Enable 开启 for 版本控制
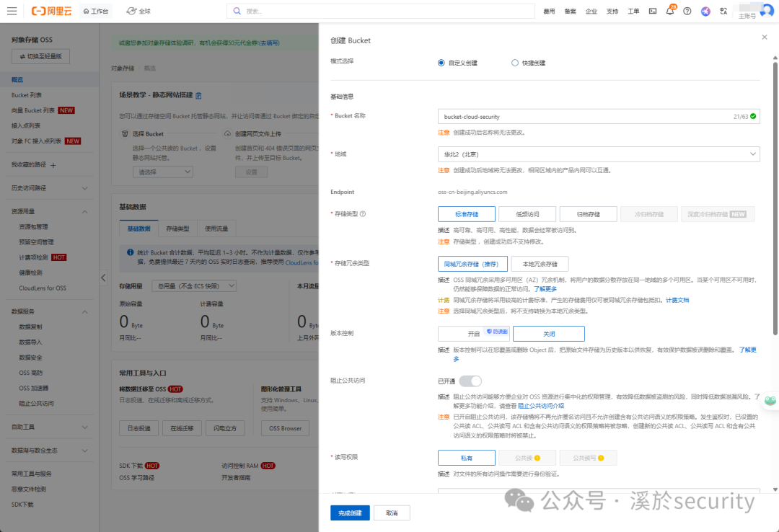The image size is (779, 532). coord(473,333)
